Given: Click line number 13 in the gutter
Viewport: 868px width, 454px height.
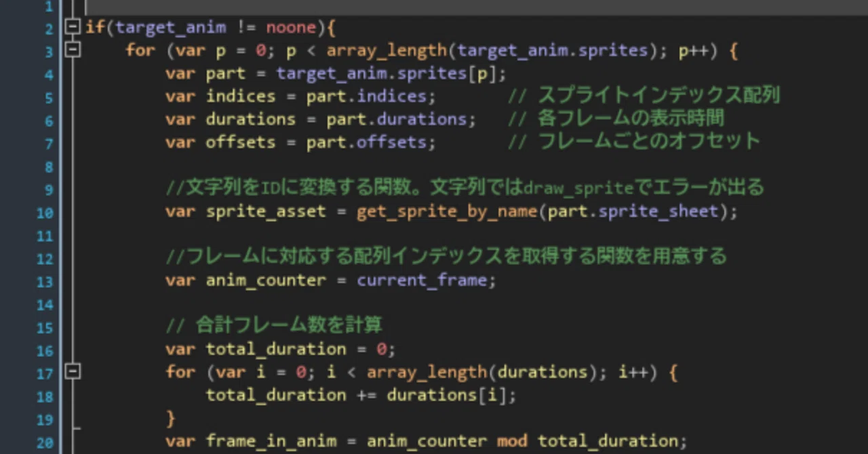Looking at the screenshot, I should [x=44, y=282].
